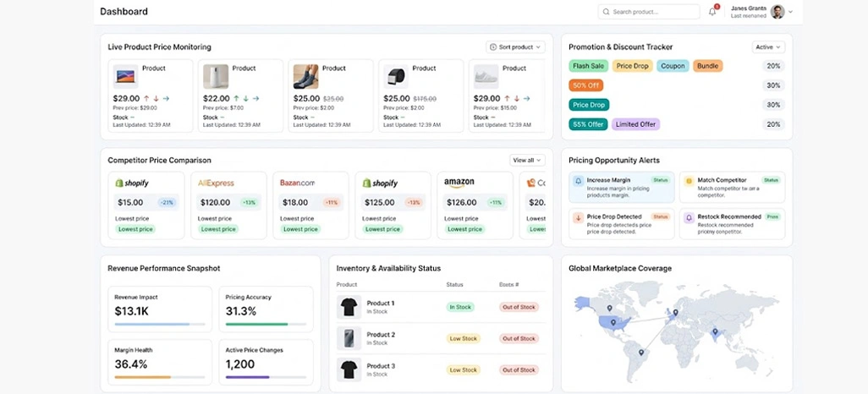Viewport: 868px width, 394px height.
Task: Focus the Search product field
Action: tap(649, 12)
